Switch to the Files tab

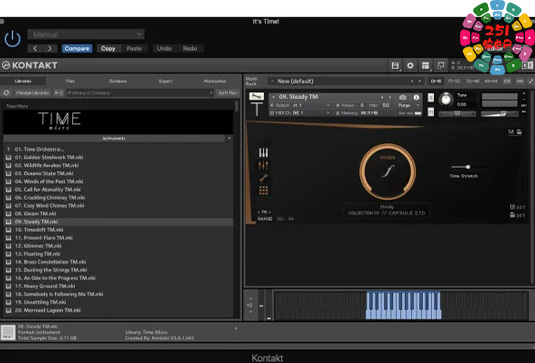[x=70, y=81]
